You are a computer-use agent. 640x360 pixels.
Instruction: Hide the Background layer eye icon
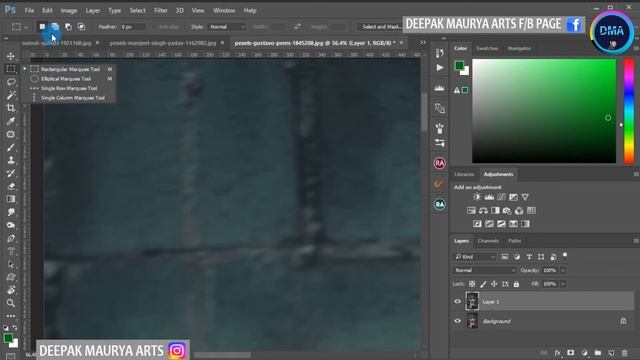(x=458, y=321)
